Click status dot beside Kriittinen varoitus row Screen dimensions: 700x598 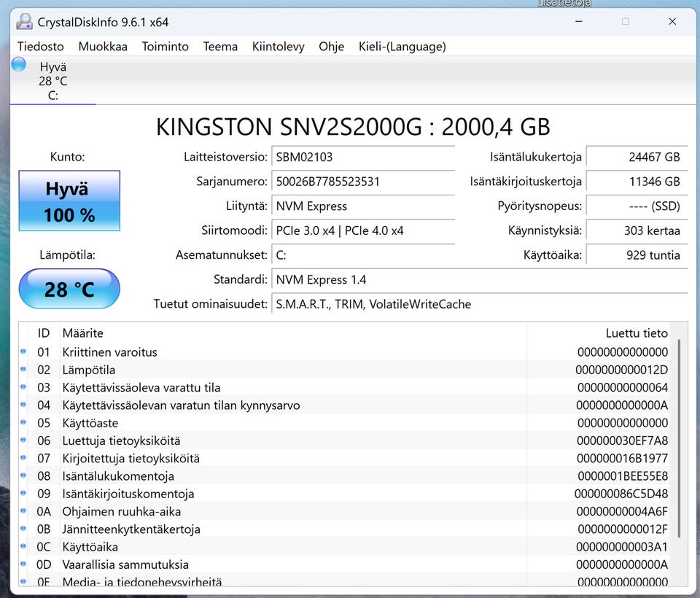tap(23, 352)
